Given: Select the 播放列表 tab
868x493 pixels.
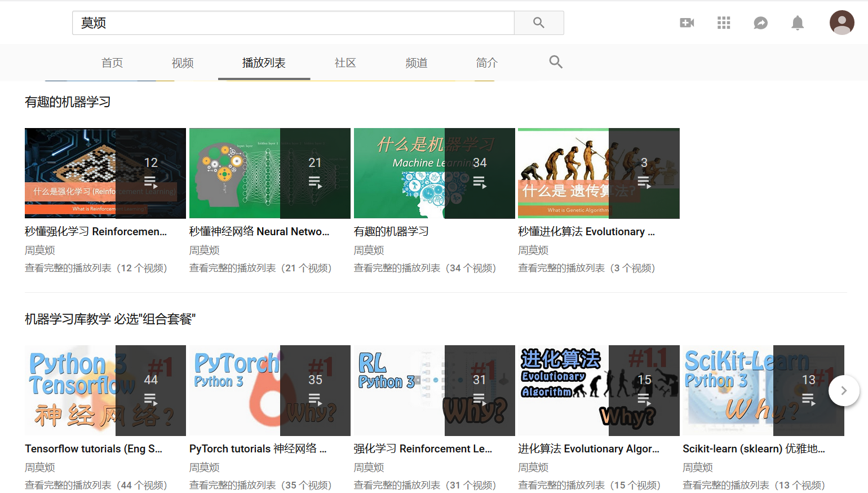Looking at the screenshot, I should click(264, 63).
